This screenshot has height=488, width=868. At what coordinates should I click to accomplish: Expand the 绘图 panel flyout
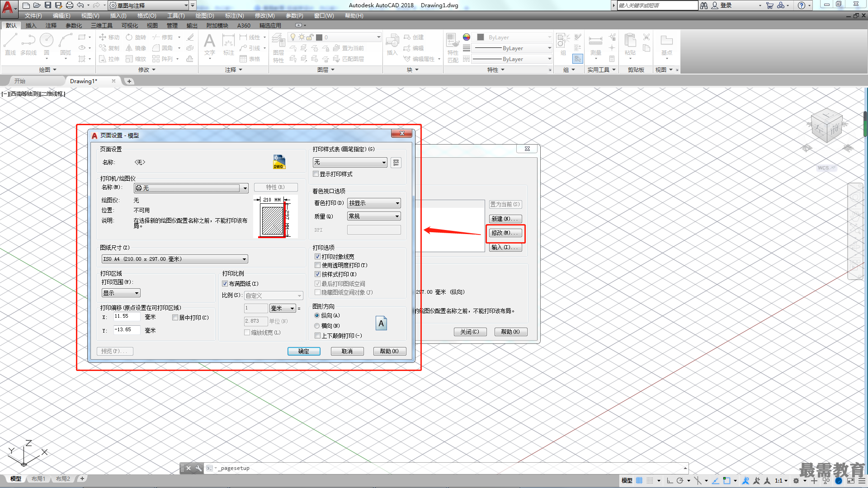click(47, 70)
